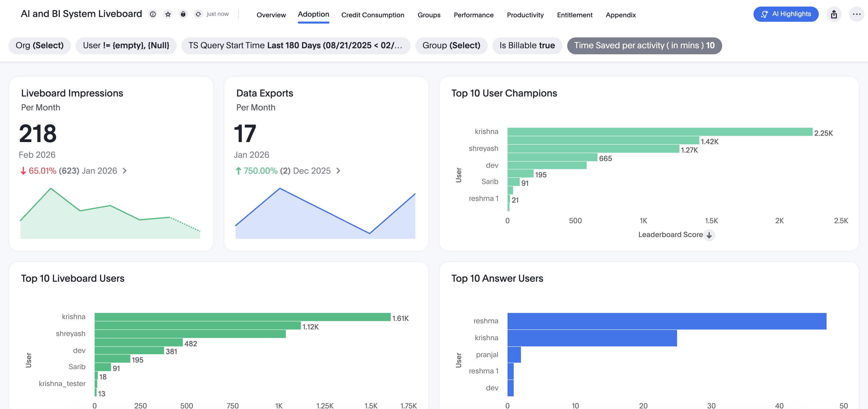Go to the Credit Consumption tab

click(373, 15)
